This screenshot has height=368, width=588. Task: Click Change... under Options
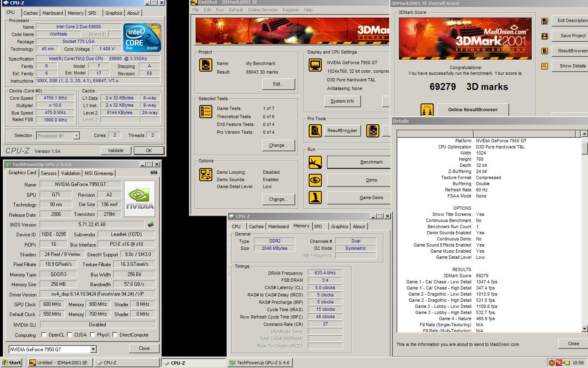[278, 199]
